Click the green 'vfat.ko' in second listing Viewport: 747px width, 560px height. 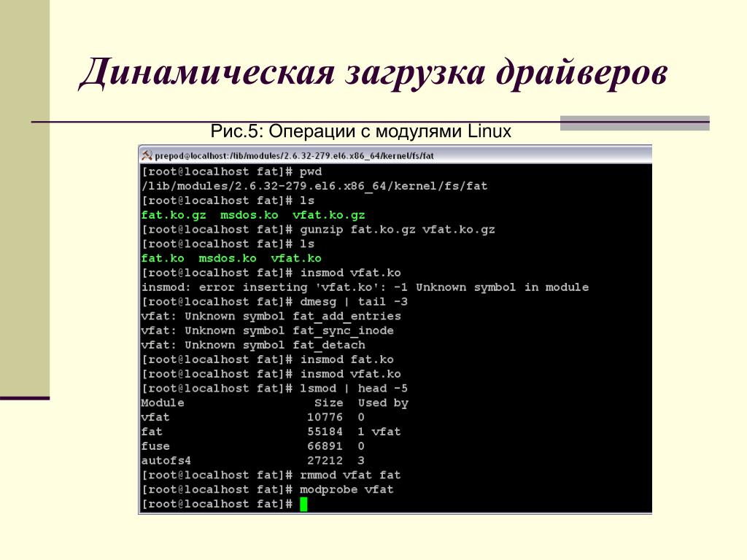[296, 259]
